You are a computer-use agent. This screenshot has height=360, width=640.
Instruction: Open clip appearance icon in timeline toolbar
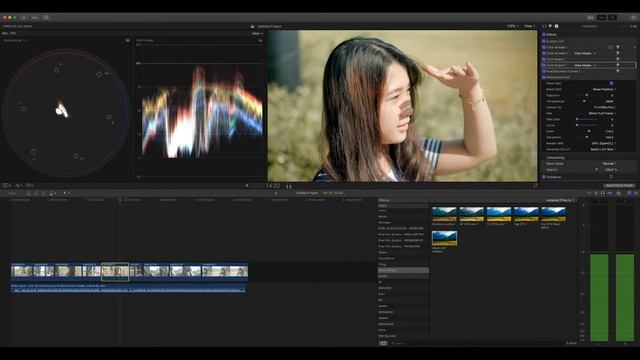click(x=618, y=193)
